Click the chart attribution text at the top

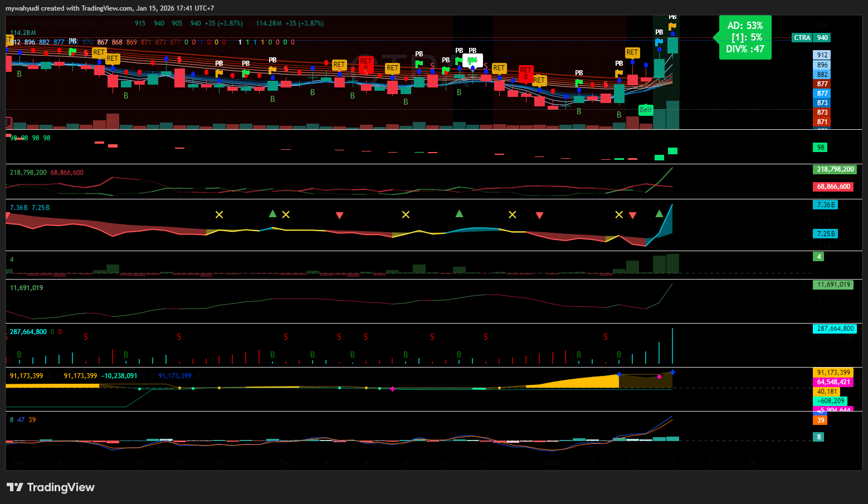pyautogui.click(x=110, y=8)
